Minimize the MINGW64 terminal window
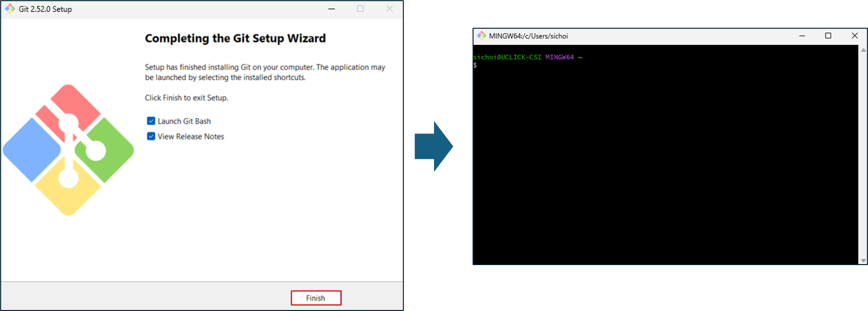 pos(802,36)
